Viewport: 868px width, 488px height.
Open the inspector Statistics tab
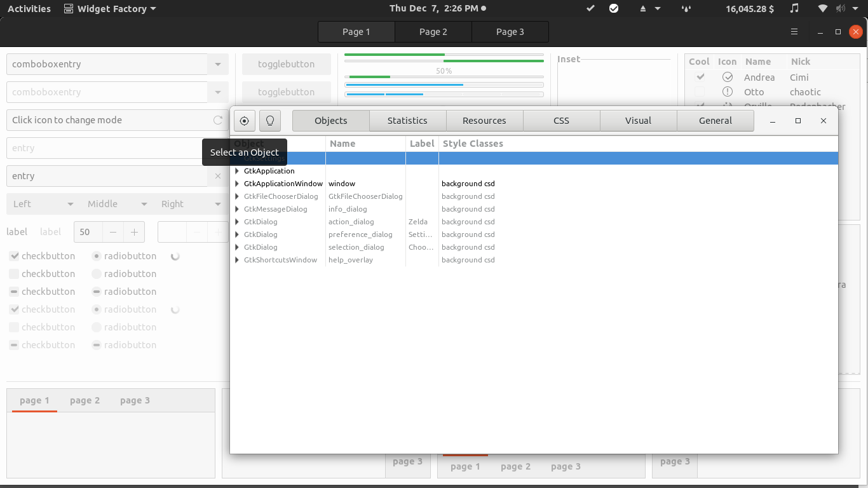[408, 121]
